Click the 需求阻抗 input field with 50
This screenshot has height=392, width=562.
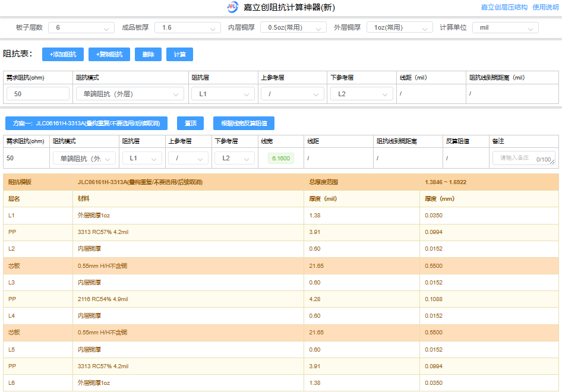click(x=38, y=94)
